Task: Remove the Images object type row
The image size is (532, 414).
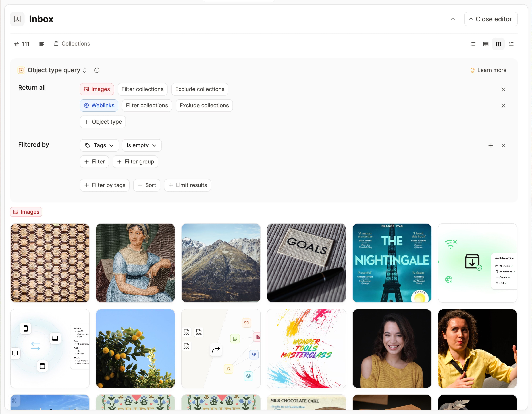Action: coord(503,89)
